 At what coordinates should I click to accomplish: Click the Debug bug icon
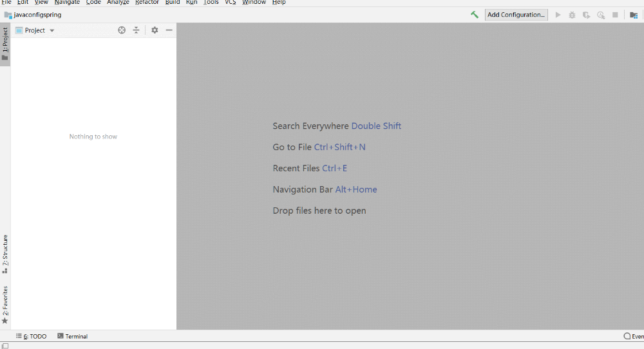pos(572,15)
